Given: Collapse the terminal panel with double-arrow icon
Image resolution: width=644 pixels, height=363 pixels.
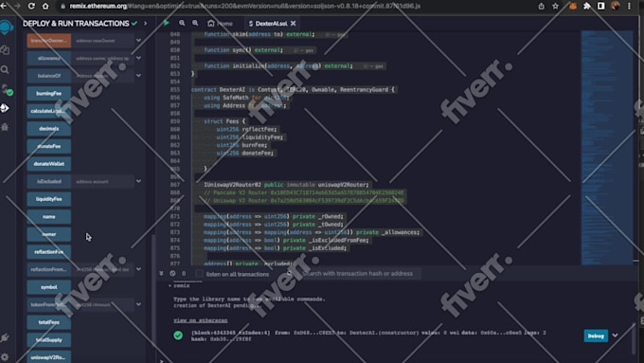Looking at the screenshot, I should (x=161, y=273).
